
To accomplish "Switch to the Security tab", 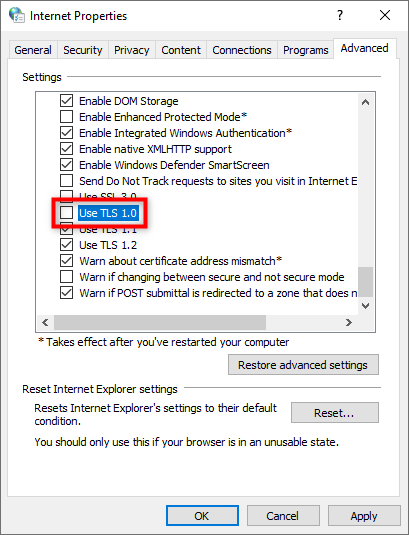I will pos(83,50).
